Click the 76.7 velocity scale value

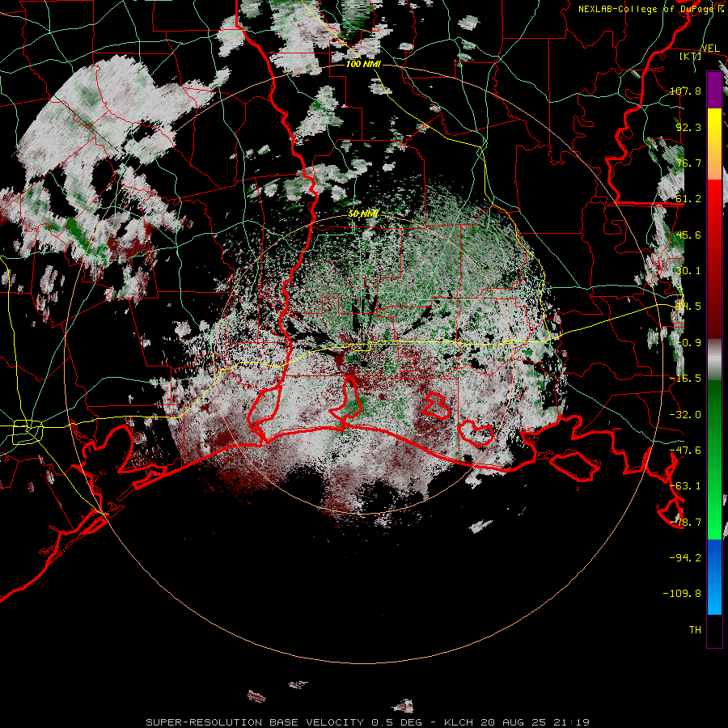click(x=688, y=163)
